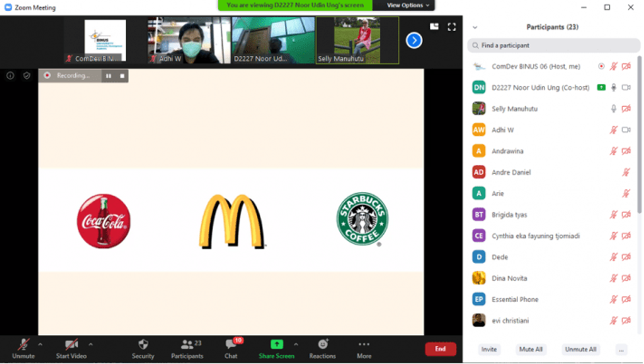Viewport: 644px width, 364px height.
Task: Click Adhi W camera icon
Action: click(626, 130)
